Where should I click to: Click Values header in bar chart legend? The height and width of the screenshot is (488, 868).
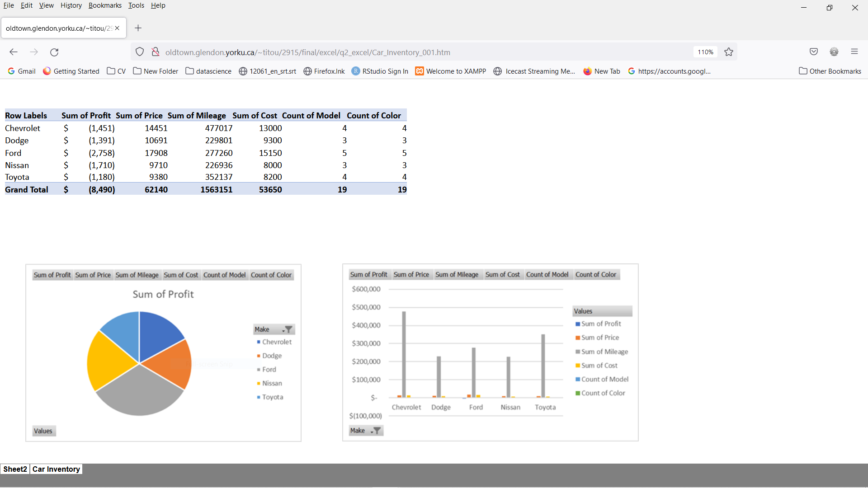coord(602,311)
